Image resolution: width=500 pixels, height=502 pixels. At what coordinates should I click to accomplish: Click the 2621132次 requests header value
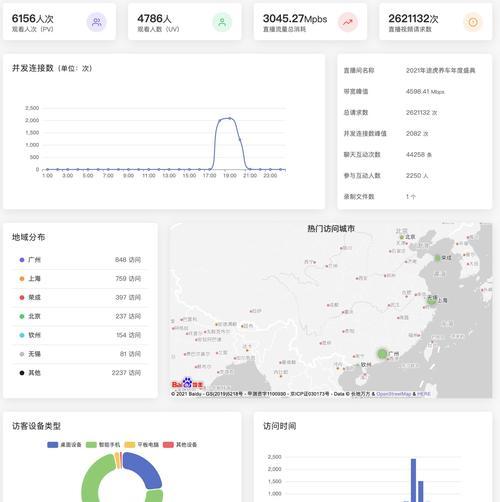point(413,19)
